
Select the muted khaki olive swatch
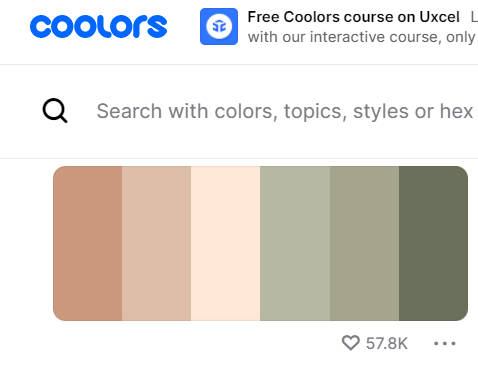tap(364, 243)
